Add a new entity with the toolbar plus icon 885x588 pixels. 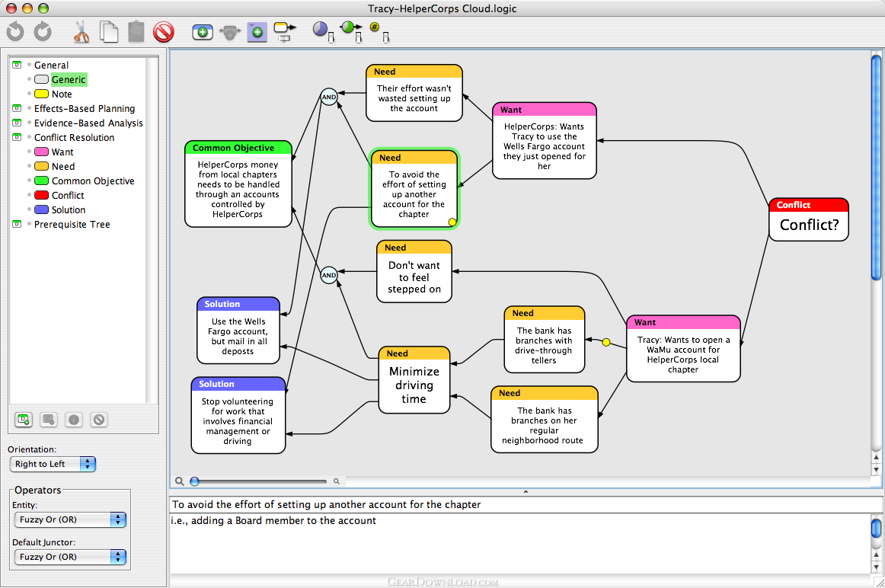click(x=203, y=32)
